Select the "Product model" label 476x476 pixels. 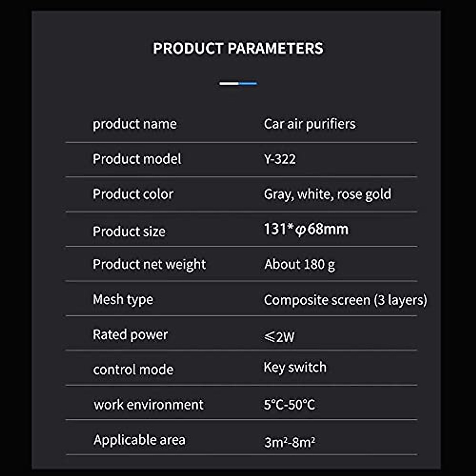137,159
